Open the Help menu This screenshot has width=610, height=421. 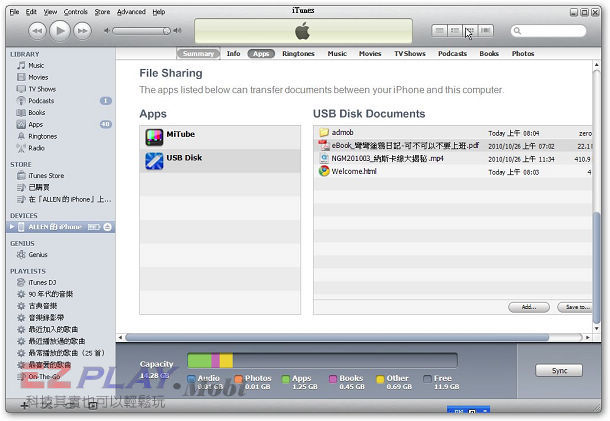159,12
